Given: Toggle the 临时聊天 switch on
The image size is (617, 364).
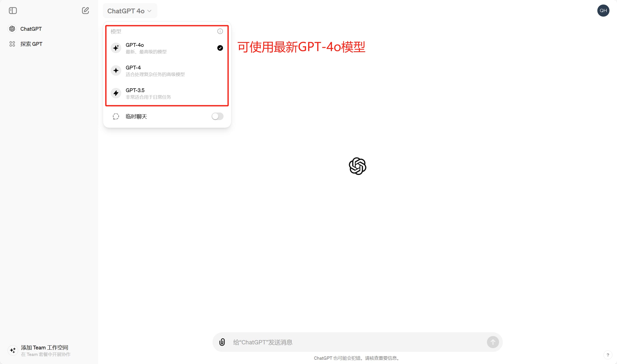Looking at the screenshot, I should click(217, 116).
